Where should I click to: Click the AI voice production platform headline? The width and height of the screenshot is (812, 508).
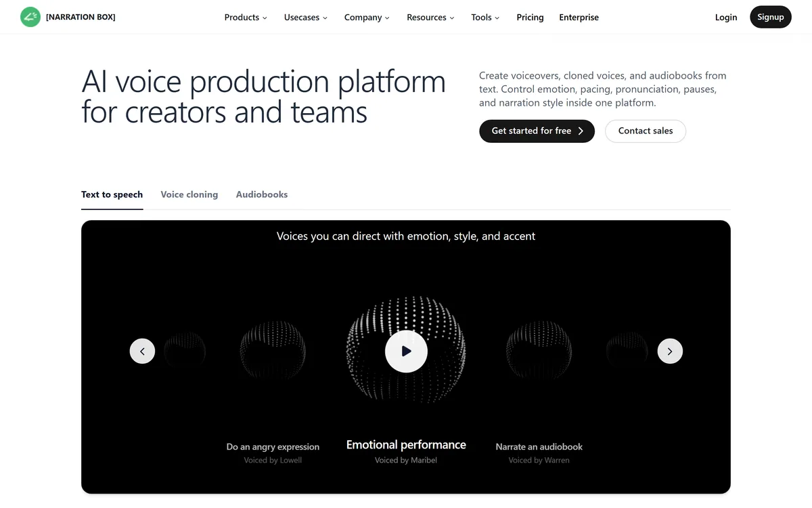pyautogui.click(x=264, y=97)
